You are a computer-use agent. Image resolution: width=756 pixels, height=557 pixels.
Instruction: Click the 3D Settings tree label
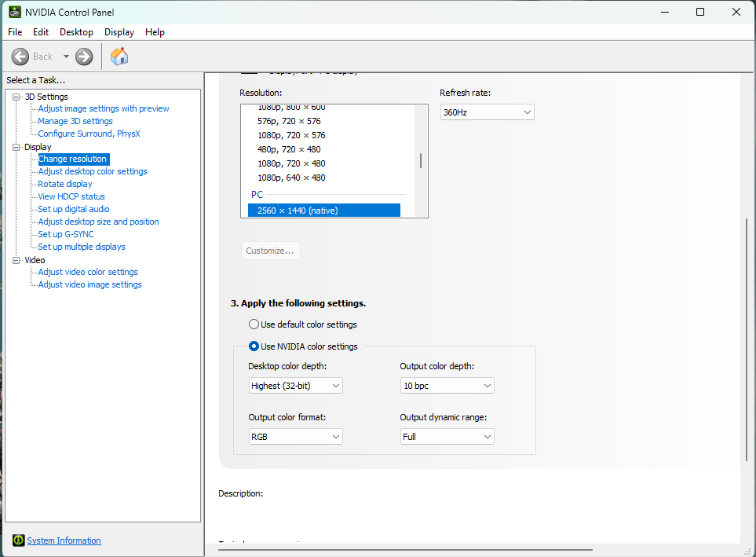[46, 97]
